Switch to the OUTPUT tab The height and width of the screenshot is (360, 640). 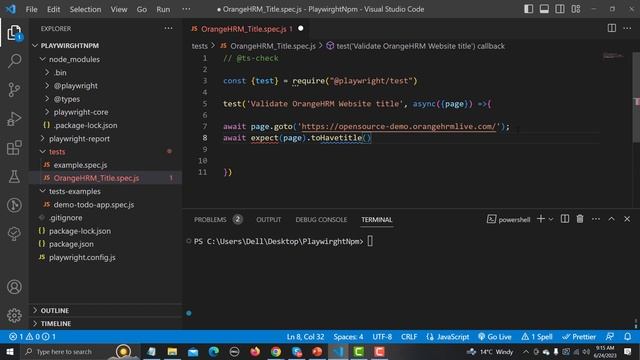click(268, 220)
